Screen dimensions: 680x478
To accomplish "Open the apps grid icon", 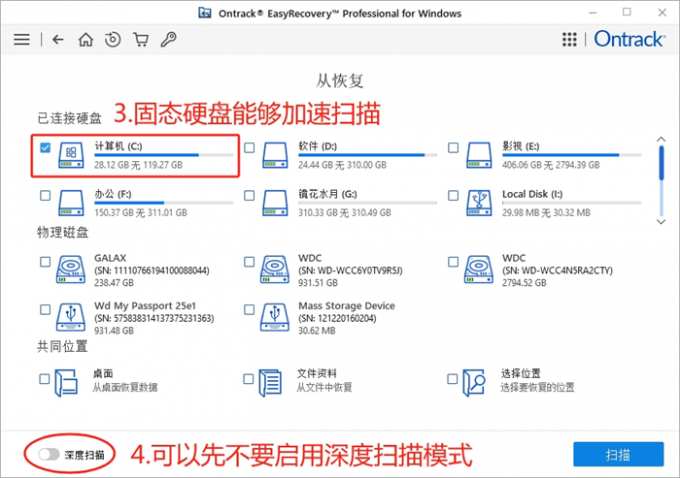I will coord(569,39).
